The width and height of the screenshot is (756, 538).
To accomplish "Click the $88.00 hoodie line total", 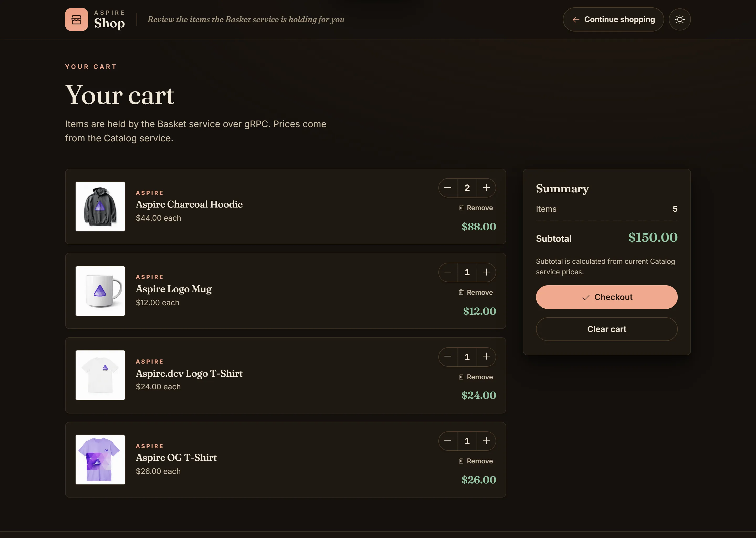I will point(479,227).
